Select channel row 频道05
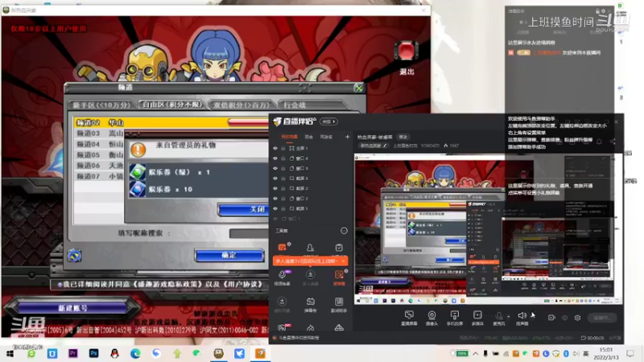The width and height of the screenshot is (644, 362). click(99, 154)
